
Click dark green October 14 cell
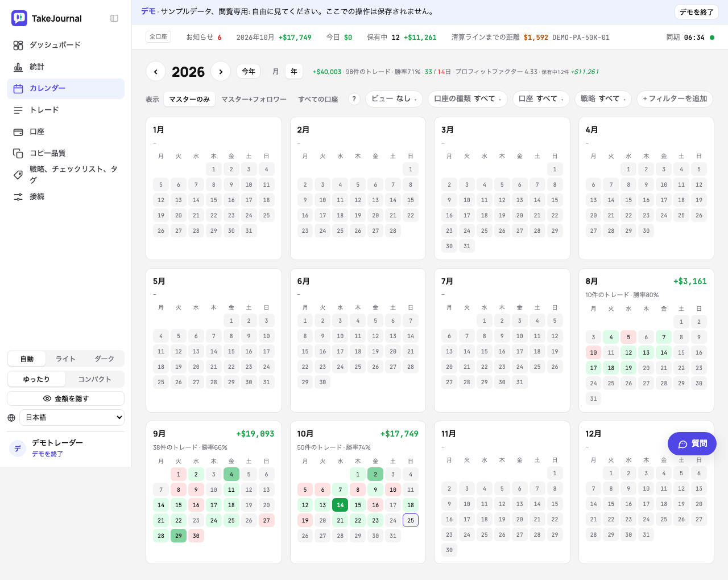pos(340,505)
